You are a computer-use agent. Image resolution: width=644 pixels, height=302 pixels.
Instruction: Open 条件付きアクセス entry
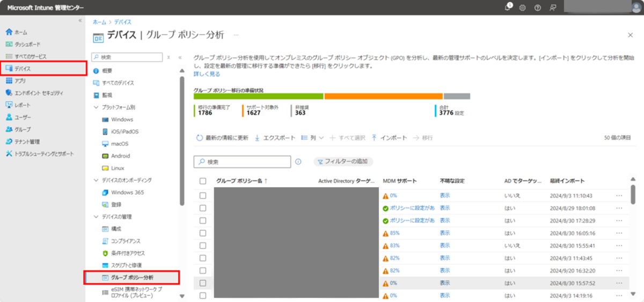pos(128,253)
